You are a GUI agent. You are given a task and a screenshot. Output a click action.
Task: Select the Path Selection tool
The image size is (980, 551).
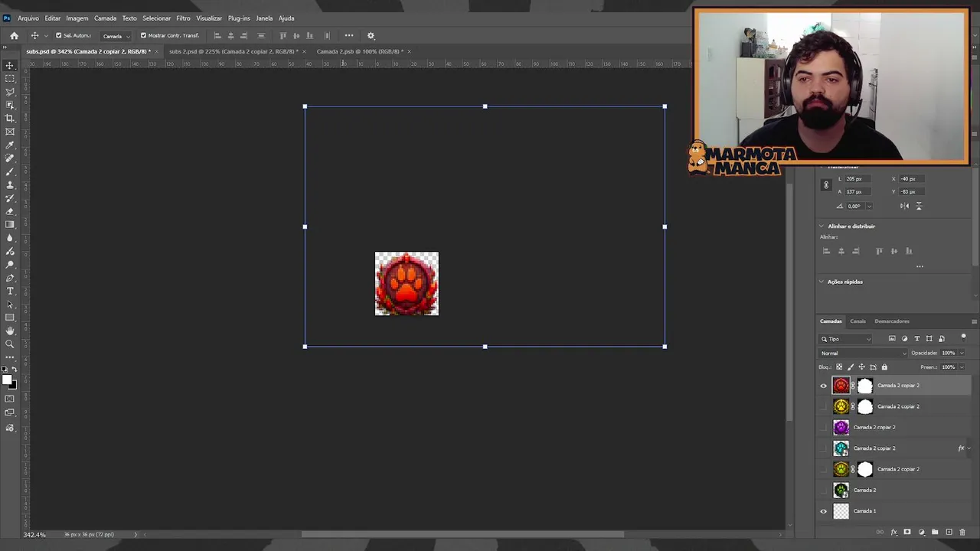click(x=10, y=304)
